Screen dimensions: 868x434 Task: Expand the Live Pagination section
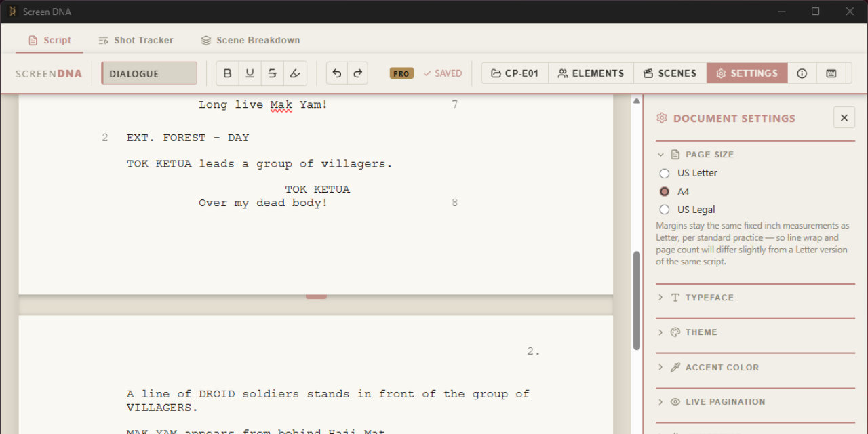point(755,402)
